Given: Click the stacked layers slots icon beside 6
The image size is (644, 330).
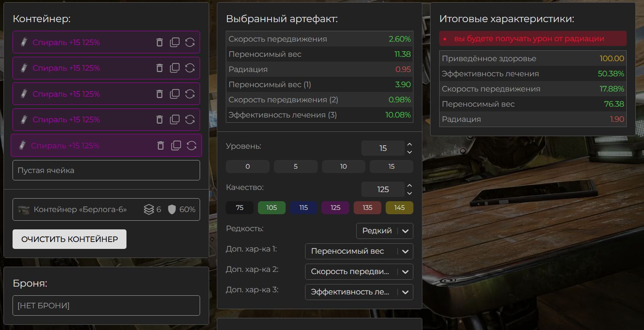Looking at the screenshot, I should (x=149, y=209).
